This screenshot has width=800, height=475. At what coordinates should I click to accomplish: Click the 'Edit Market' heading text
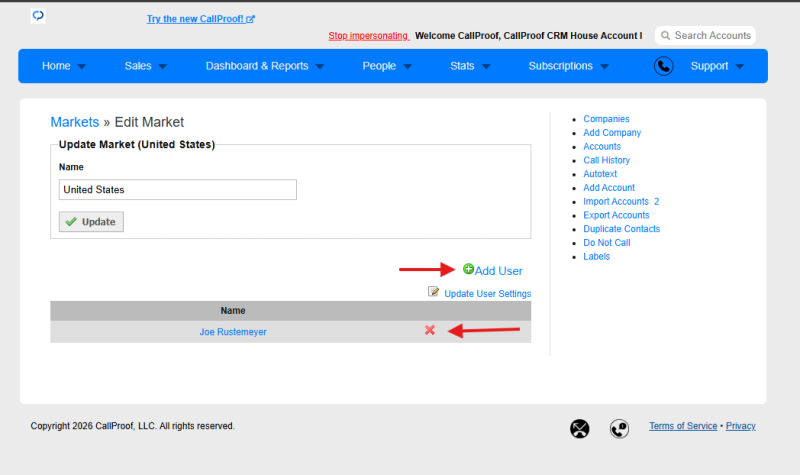point(149,122)
